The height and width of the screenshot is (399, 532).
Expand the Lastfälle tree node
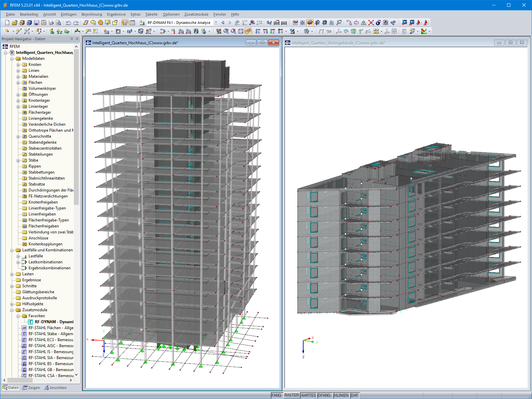pos(18,256)
